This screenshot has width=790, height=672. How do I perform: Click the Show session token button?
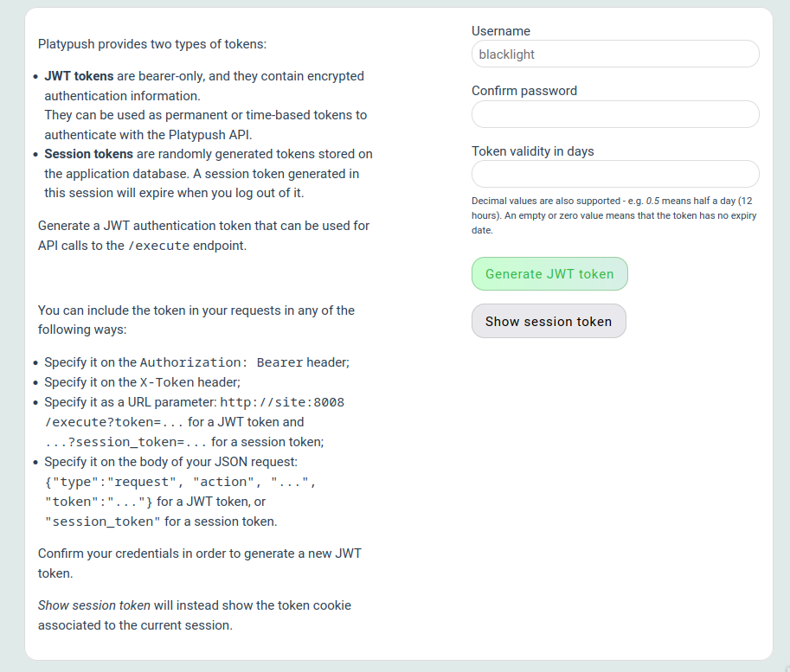pyautogui.click(x=549, y=320)
